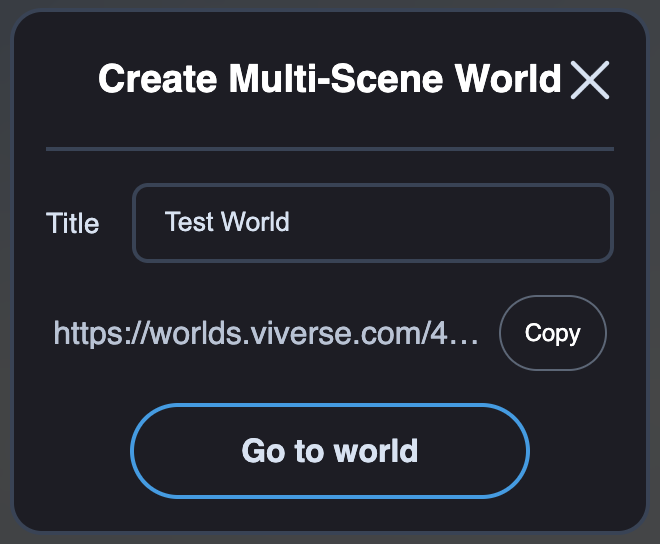This screenshot has width=660, height=544.
Task: Focus the world title text box
Action: [x=372, y=222]
